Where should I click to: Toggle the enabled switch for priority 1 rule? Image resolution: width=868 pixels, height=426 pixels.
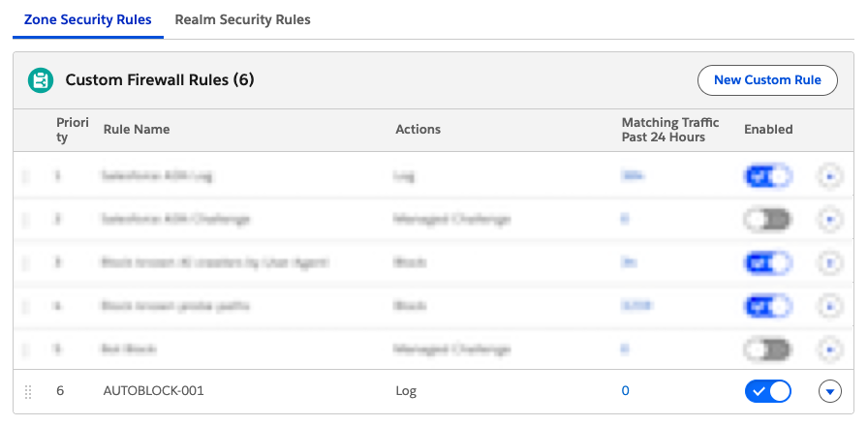pos(768,176)
